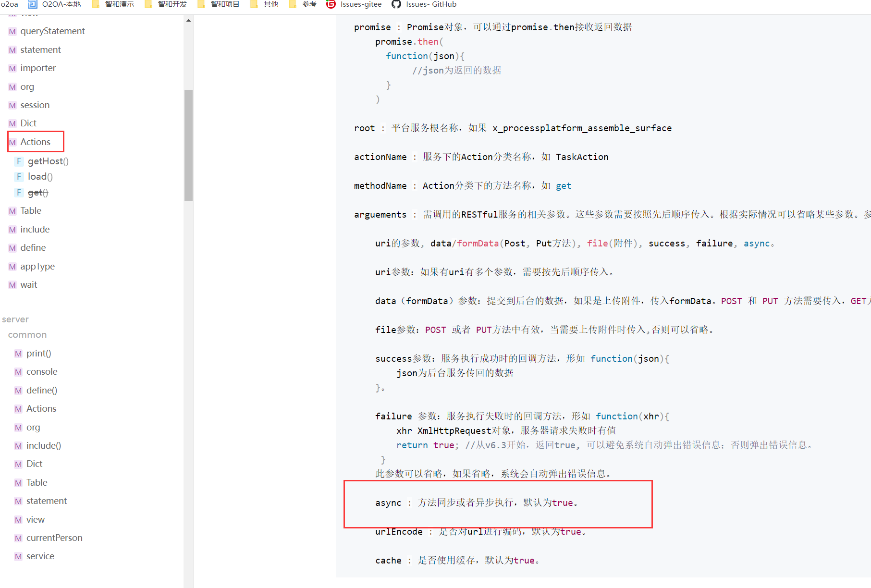The width and height of the screenshot is (871, 588).
Task: Click the common subsection heading
Action: pos(27,335)
